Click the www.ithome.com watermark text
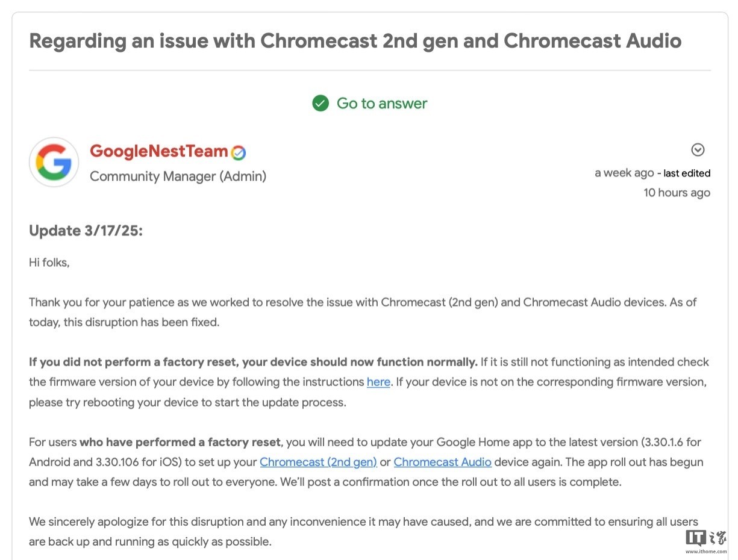The height and width of the screenshot is (560, 738). (x=705, y=551)
